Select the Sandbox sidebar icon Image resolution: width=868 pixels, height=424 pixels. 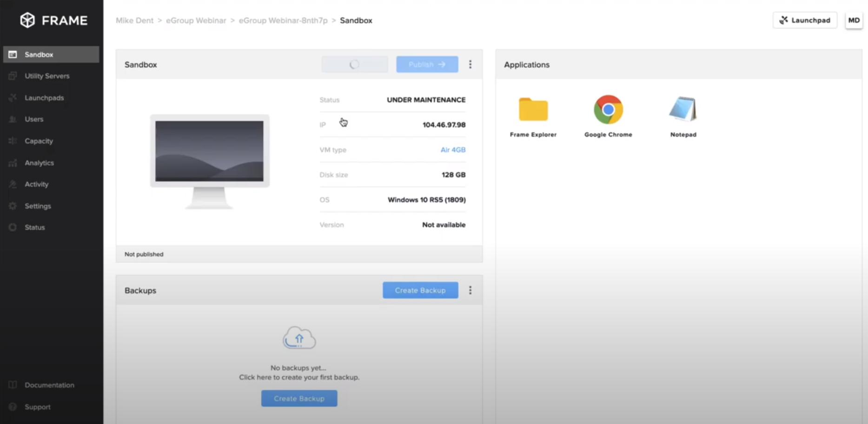[13, 54]
